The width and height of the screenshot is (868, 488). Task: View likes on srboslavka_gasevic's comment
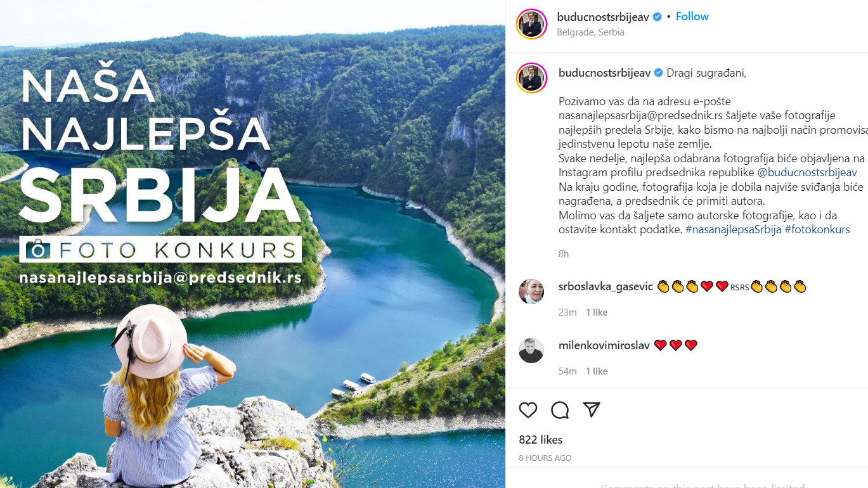[597, 312]
